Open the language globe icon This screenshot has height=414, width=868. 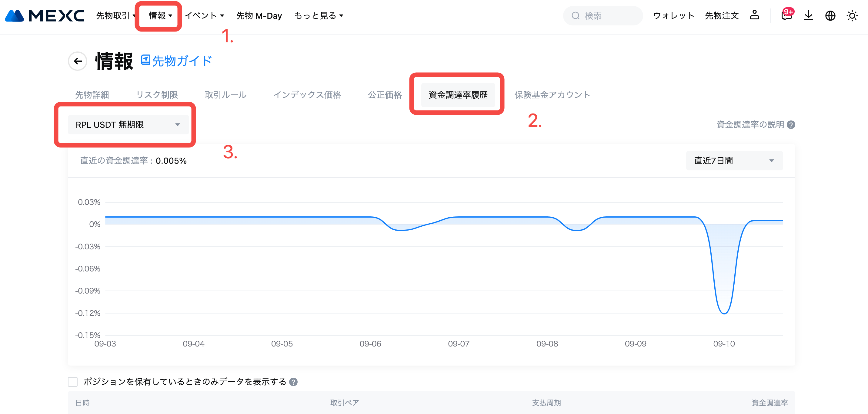coord(830,15)
